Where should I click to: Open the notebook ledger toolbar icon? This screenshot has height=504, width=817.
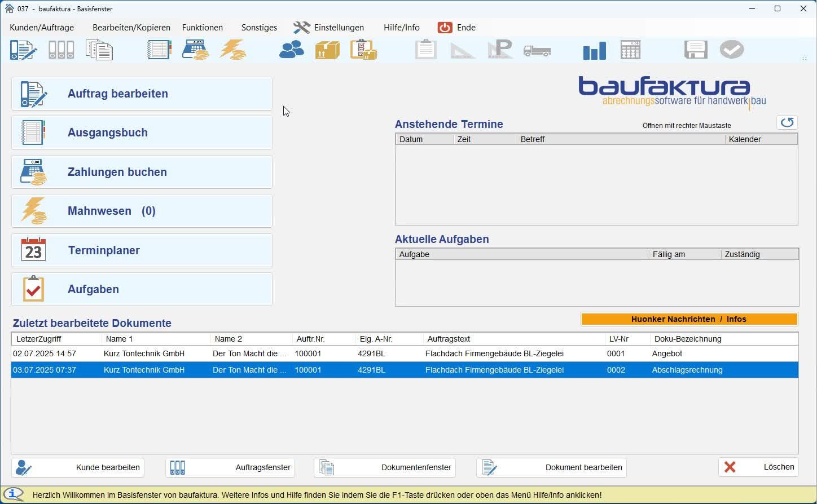(x=159, y=50)
